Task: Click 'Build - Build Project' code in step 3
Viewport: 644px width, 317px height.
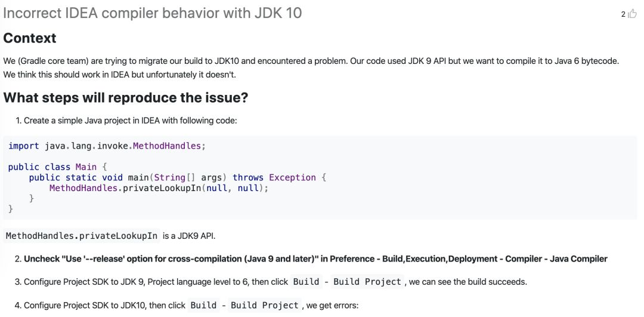Action: point(347,282)
